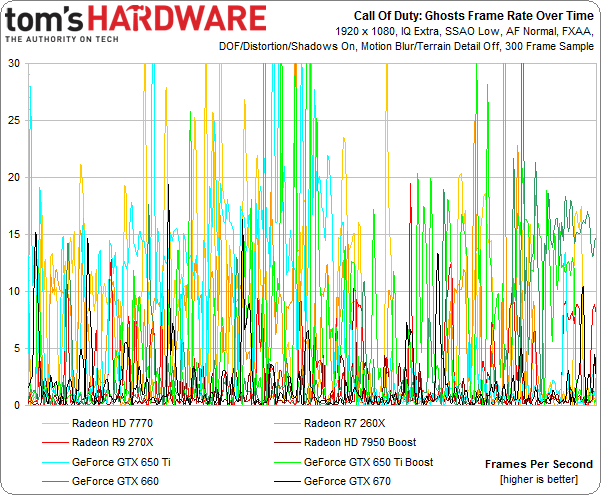This screenshot has width=601, height=495.
Task: Click the y-axis value 5
Action: (x=17, y=349)
